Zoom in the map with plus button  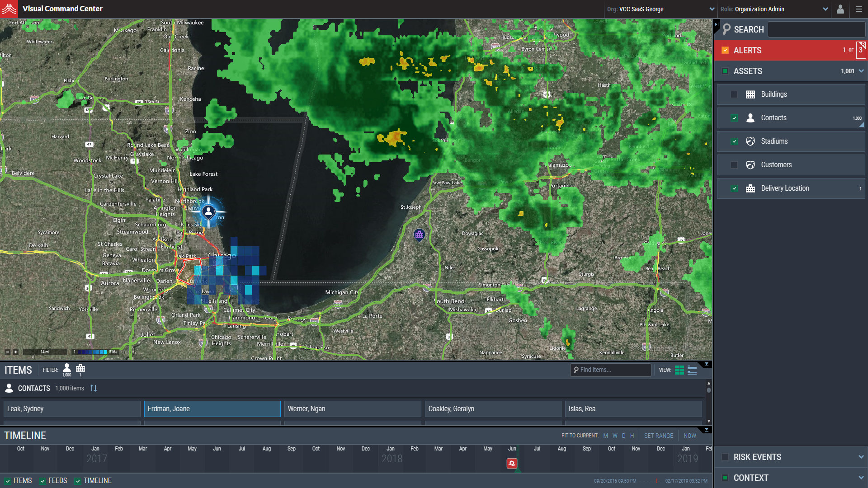16,352
